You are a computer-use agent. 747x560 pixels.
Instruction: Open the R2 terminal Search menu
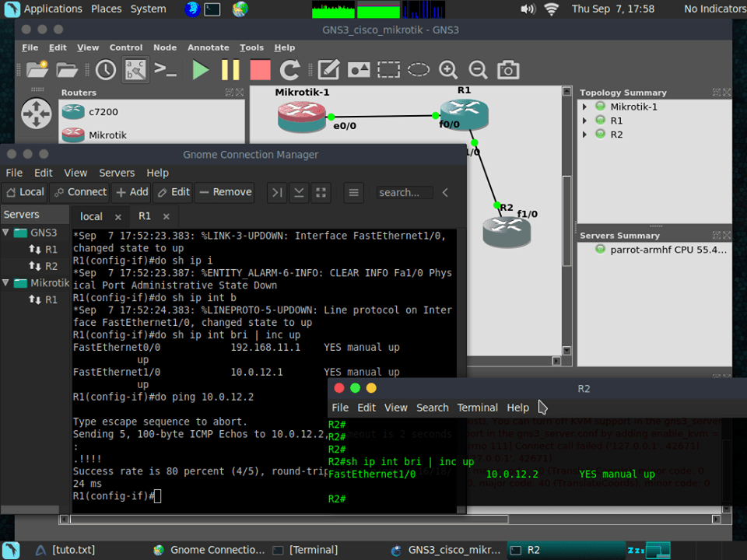click(x=432, y=408)
